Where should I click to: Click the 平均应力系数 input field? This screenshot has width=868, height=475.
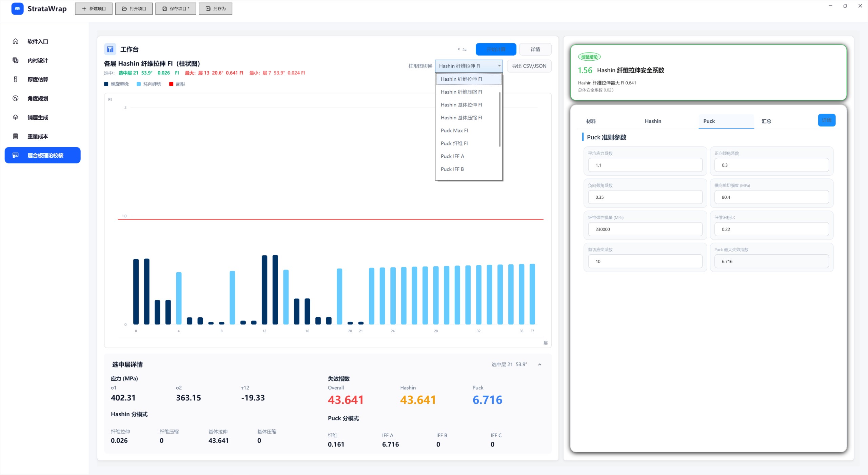tap(645, 165)
